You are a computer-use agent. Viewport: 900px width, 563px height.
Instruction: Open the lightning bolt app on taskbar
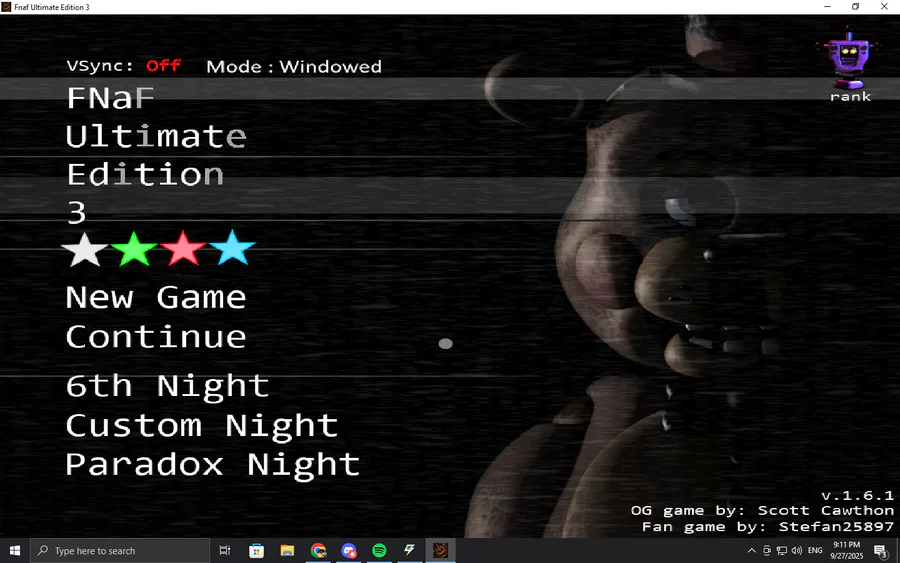click(x=410, y=551)
